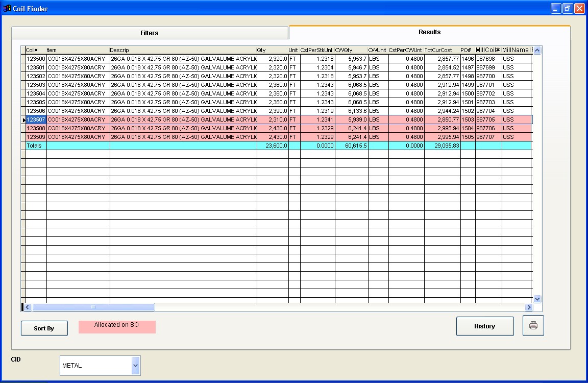This screenshot has height=383, width=588.
Task: Select coil number 123500 cell
Action: 36,59
